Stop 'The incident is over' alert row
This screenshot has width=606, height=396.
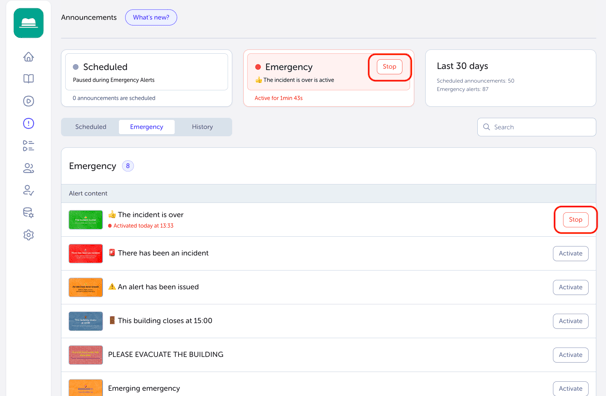pyautogui.click(x=576, y=219)
